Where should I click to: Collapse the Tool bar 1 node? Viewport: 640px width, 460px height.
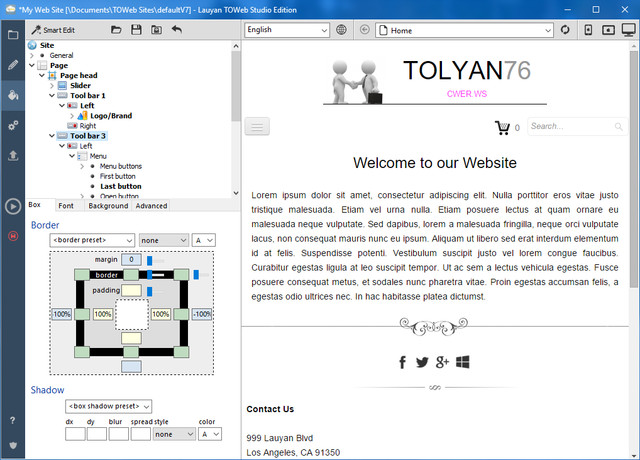pos(52,96)
